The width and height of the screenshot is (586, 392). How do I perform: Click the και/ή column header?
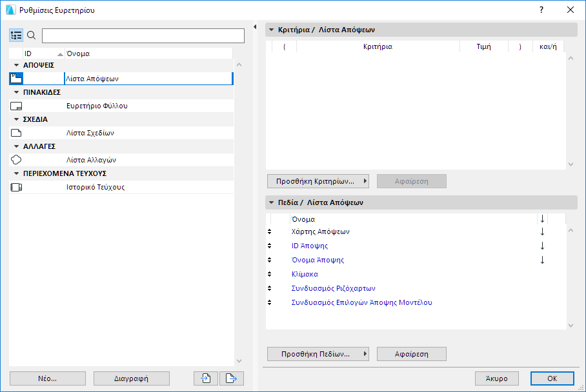click(x=548, y=46)
